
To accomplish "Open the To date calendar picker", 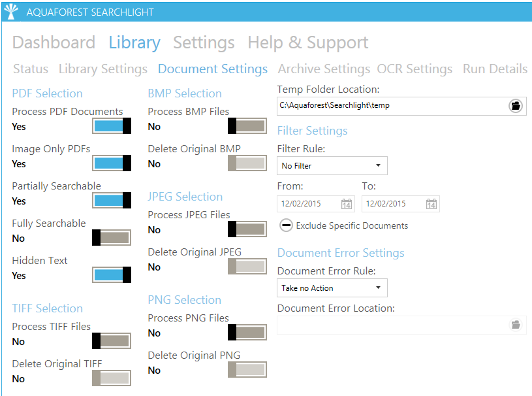I will point(431,204).
